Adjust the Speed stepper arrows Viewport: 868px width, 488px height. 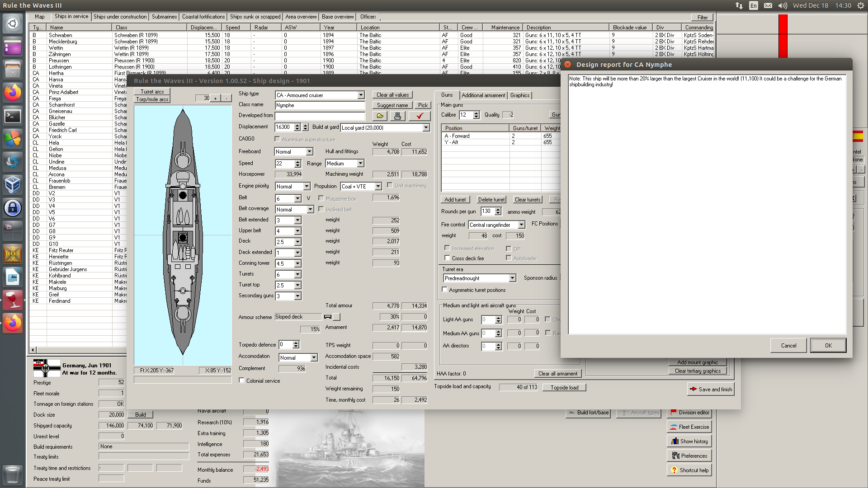[297, 164]
